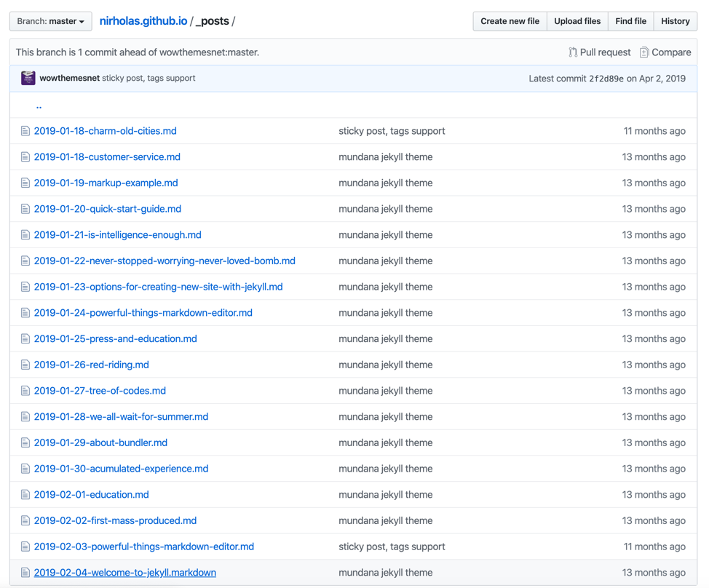Click file icon beside first-mass-produced.md
Screen dimensions: 709x588
(25, 520)
